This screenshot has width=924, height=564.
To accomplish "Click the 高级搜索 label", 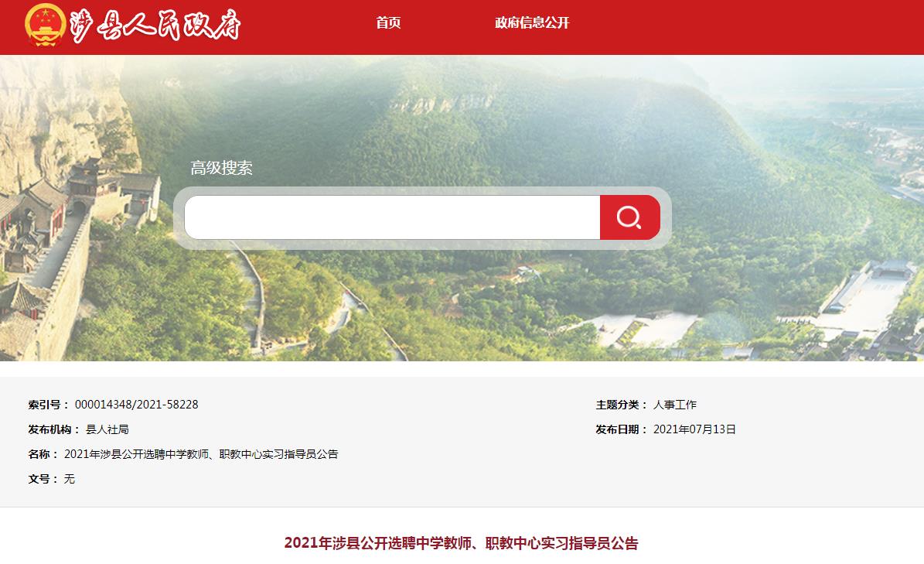I will (221, 168).
